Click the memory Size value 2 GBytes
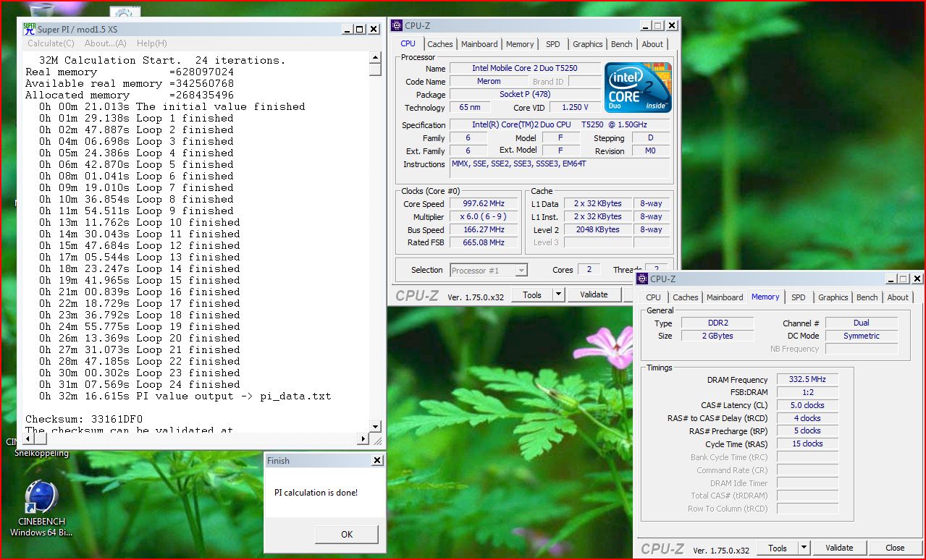The height and width of the screenshot is (560, 926). click(716, 336)
